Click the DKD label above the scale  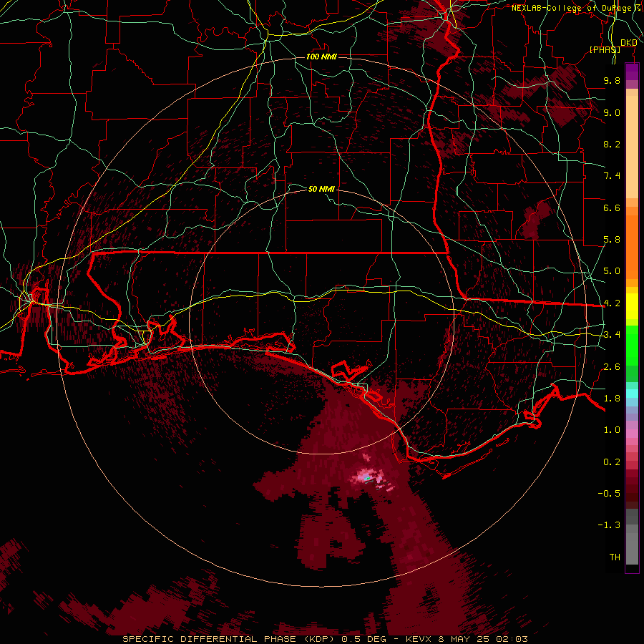pyautogui.click(x=628, y=43)
